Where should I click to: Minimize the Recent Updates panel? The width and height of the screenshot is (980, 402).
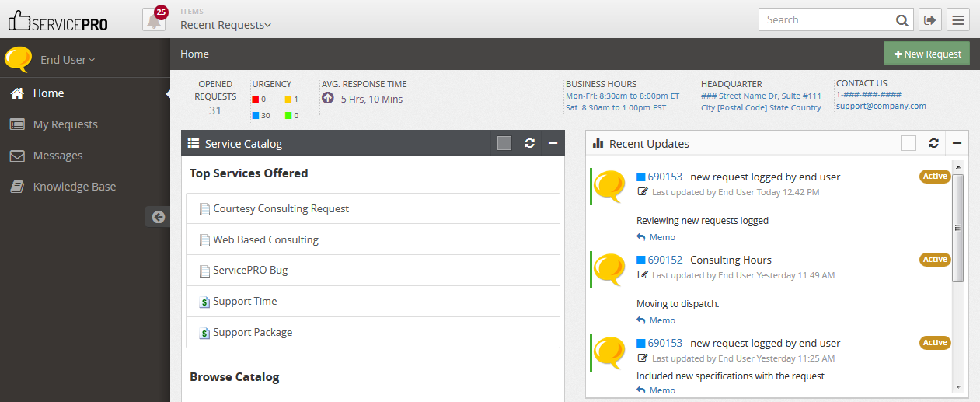957,143
